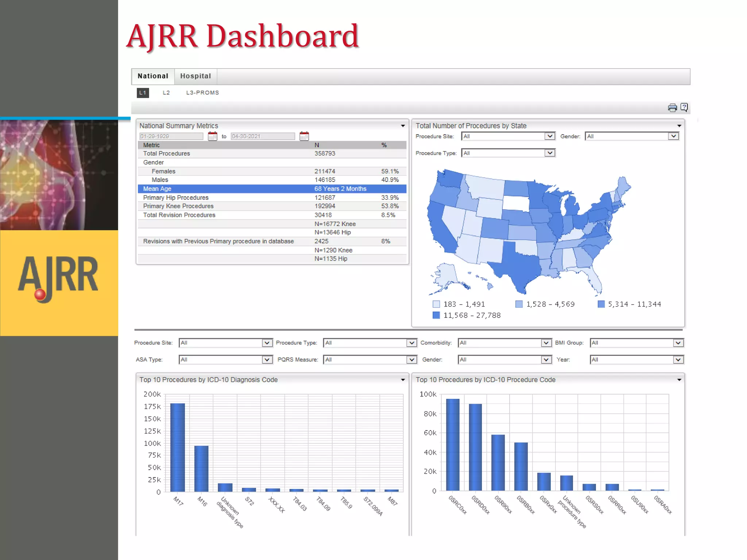Click Unknown diagnosis type bar

pyautogui.click(x=225, y=487)
